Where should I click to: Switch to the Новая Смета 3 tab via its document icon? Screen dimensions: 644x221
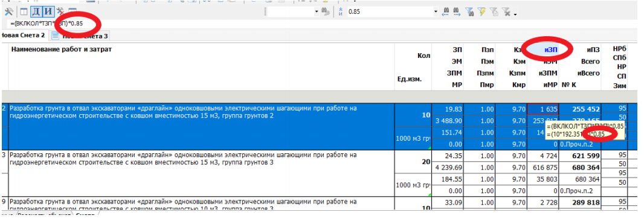click(56, 36)
